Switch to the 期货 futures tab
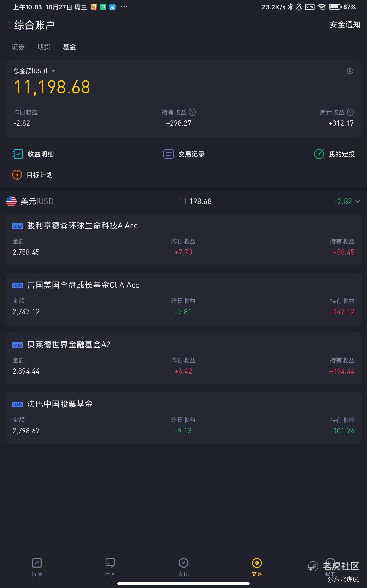 44,47
